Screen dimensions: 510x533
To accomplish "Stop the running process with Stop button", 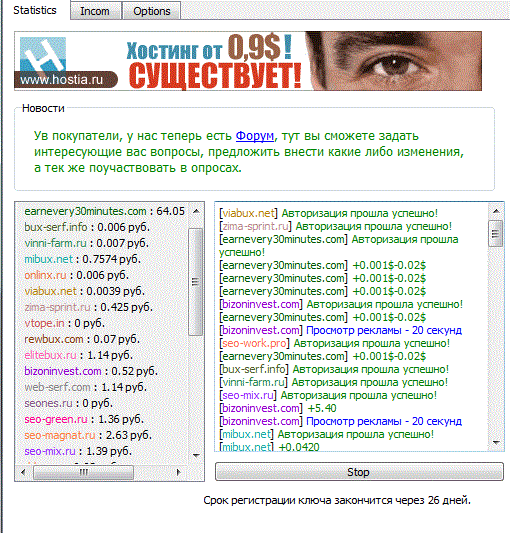I will 359,472.
